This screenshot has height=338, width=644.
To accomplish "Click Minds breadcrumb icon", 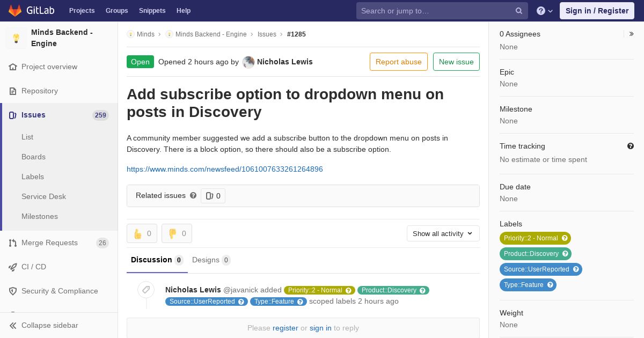I will (x=130, y=34).
